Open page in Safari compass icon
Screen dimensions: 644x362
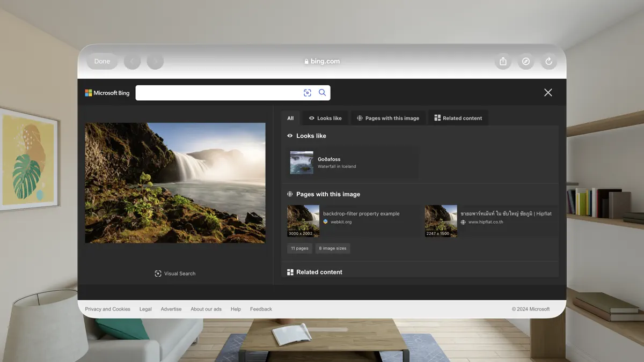click(526, 61)
